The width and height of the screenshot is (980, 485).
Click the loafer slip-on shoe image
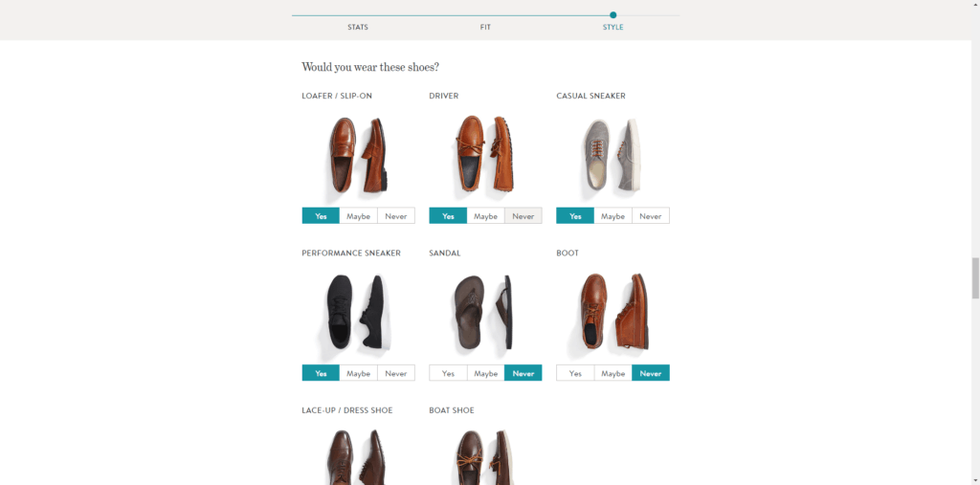(358, 154)
